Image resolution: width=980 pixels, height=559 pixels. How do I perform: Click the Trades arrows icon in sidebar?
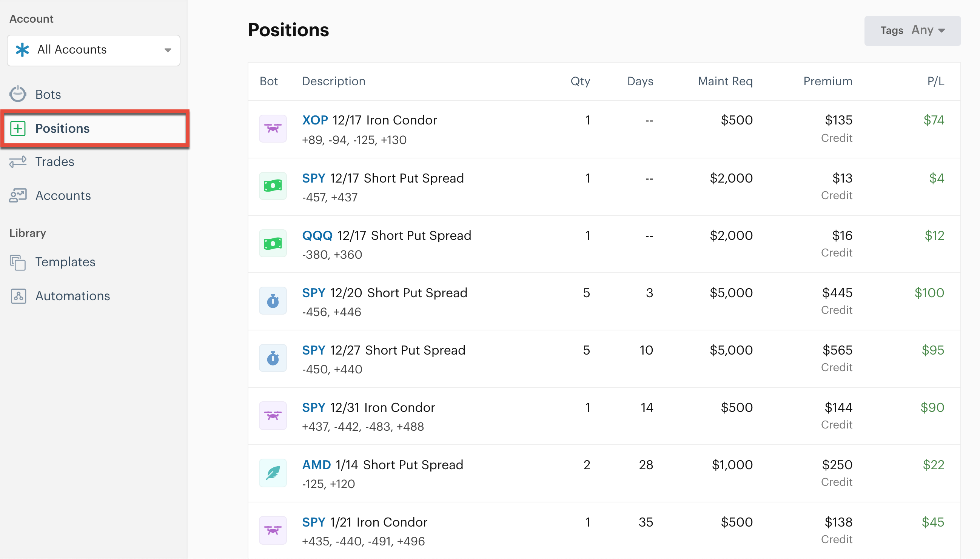pyautogui.click(x=18, y=162)
